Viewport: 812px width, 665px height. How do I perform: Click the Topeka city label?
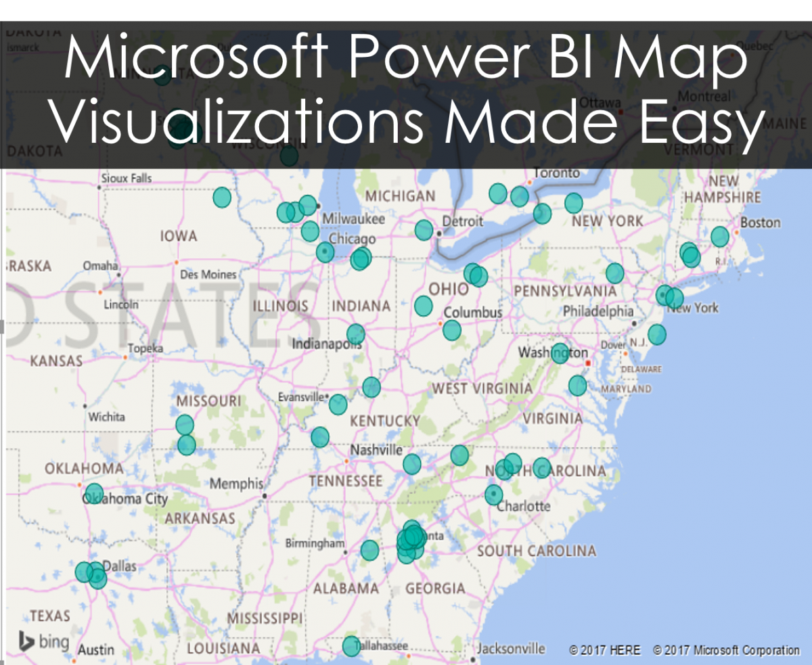click(146, 348)
